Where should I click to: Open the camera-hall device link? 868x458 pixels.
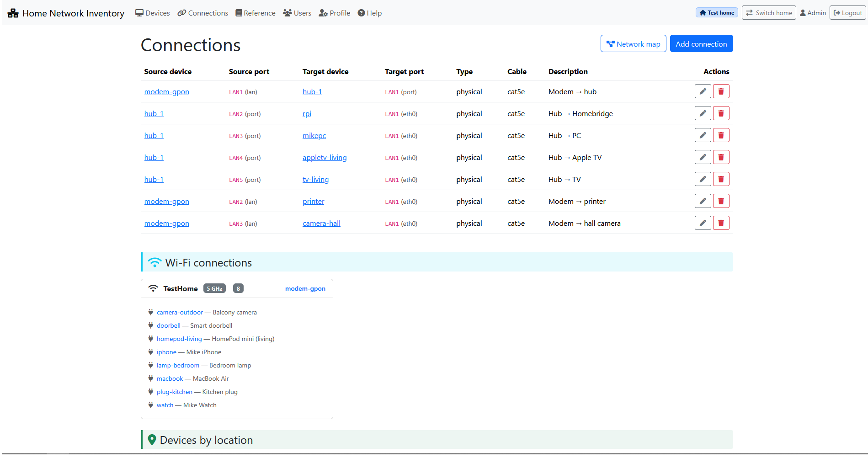click(321, 223)
